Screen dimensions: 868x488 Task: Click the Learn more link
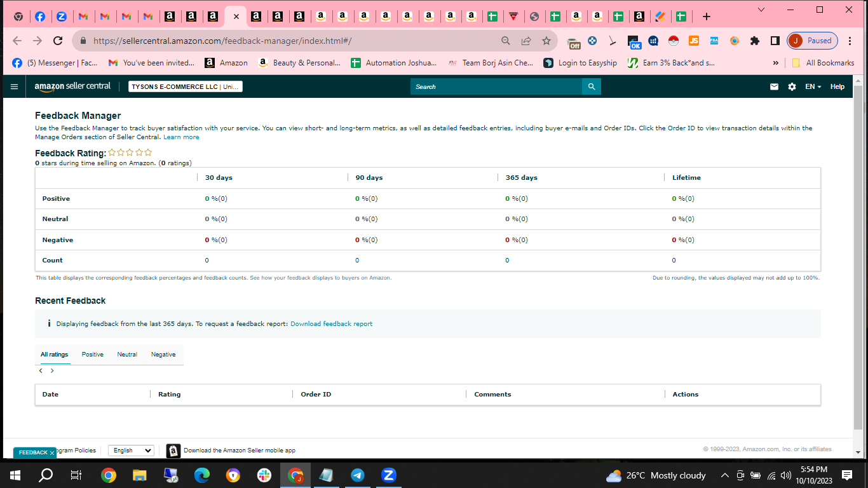tap(181, 137)
